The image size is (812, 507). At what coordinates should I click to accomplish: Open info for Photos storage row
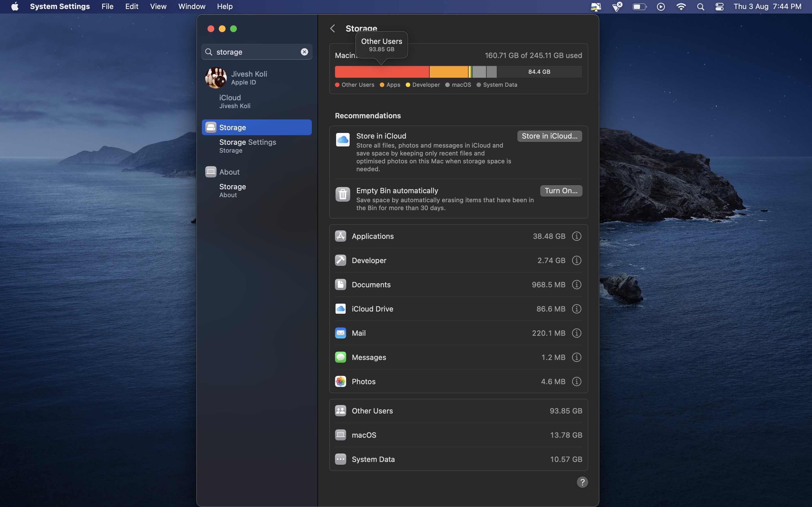577,382
